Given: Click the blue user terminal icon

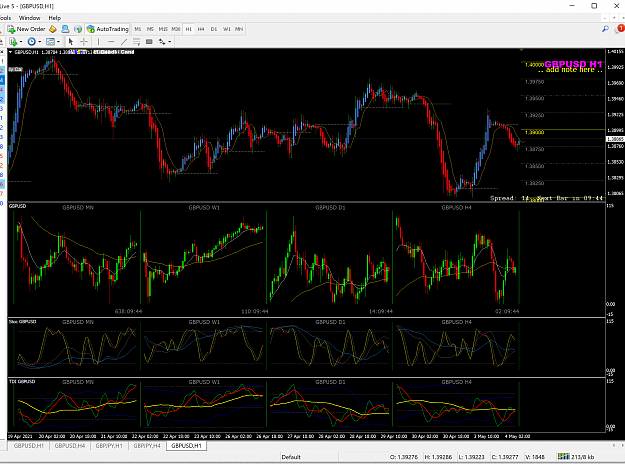Looking at the screenshot, I should (65, 29).
